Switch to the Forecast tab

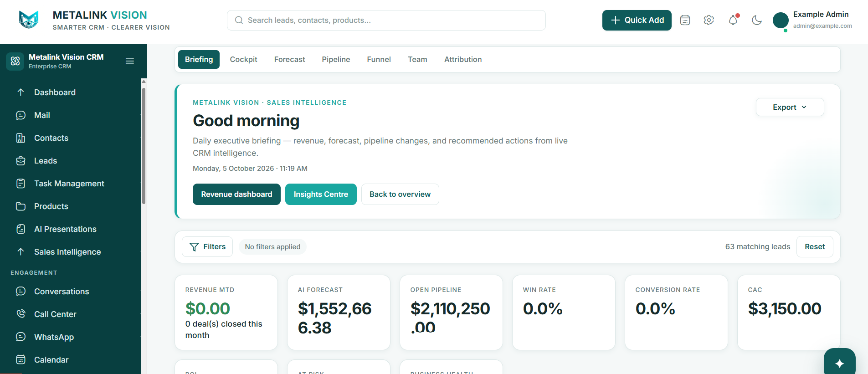pyautogui.click(x=289, y=59)
